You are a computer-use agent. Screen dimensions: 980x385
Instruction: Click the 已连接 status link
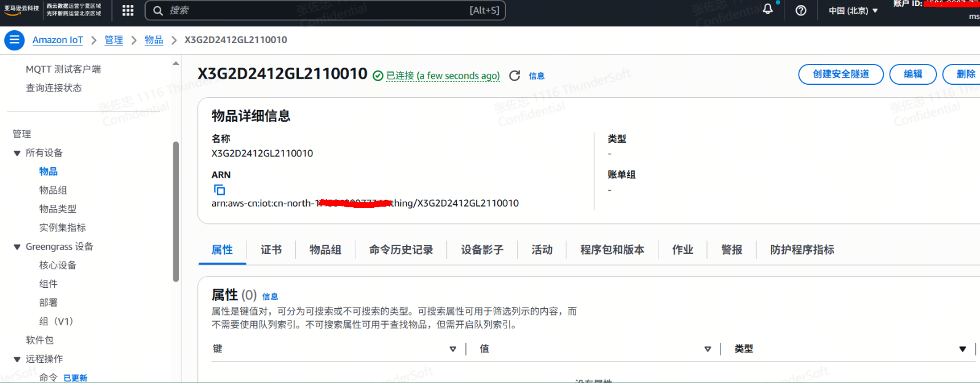click(x=443, y=76)
